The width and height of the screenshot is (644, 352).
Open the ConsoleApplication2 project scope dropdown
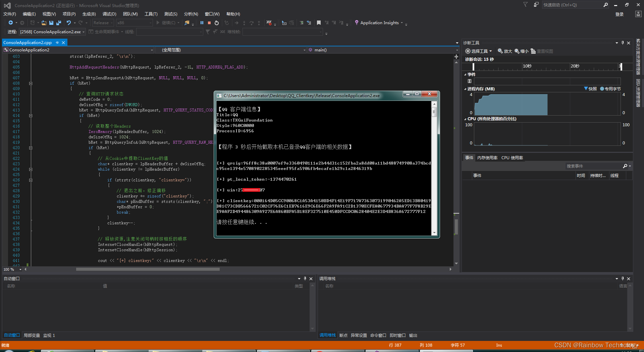point(78,50)
